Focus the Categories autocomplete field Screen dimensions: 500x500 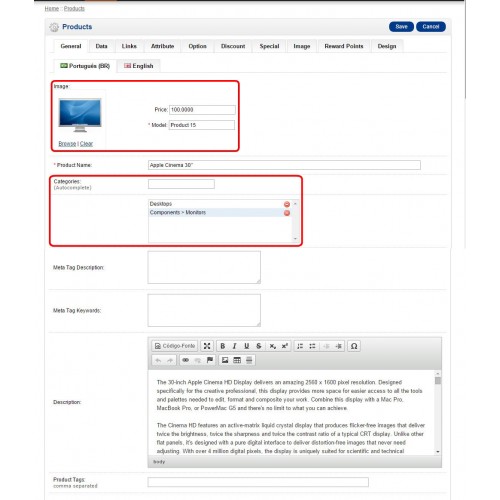pos(181,184)
